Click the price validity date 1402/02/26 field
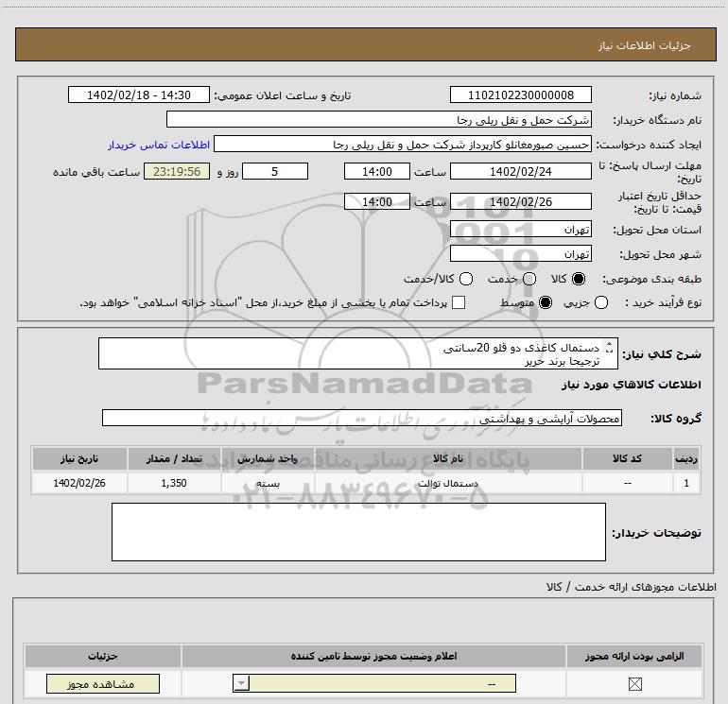The height and width of the screenshot is (704, 728). (x=520, y=201)
